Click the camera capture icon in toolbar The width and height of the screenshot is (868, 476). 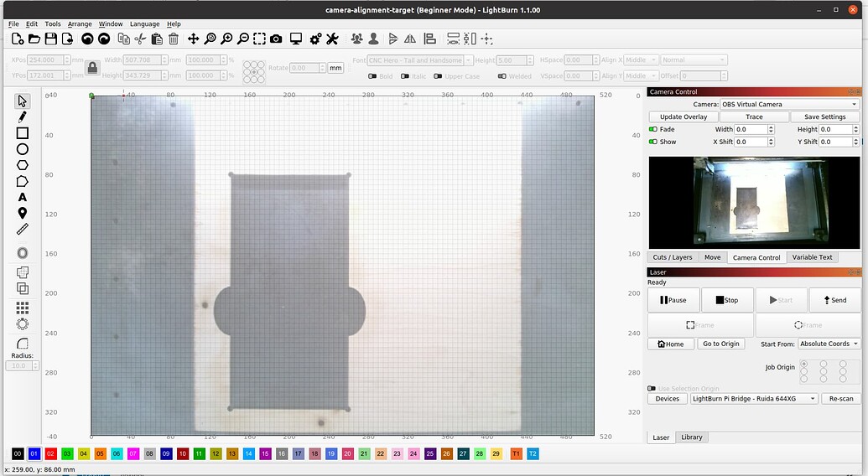pyautogui.click(x=276, y=39)
